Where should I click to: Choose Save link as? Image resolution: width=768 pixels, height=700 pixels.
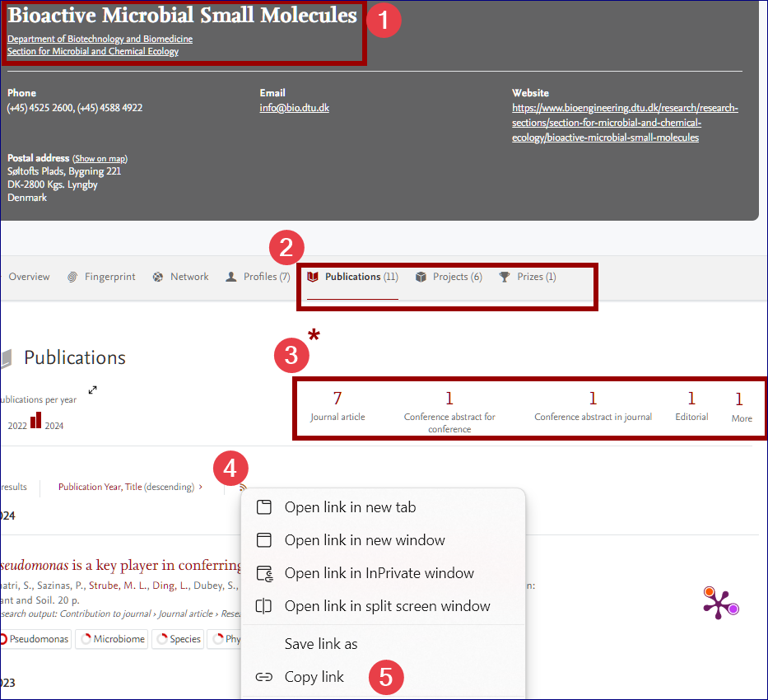pos(383,644)
